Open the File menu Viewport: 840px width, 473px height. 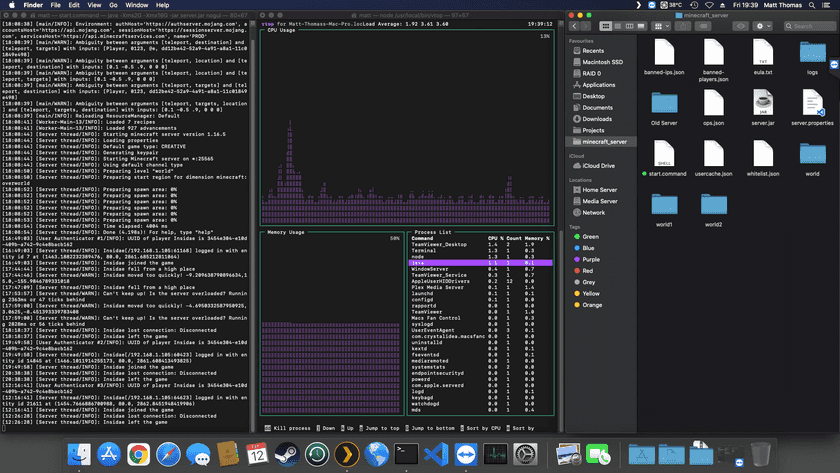(x=55, y=5)
